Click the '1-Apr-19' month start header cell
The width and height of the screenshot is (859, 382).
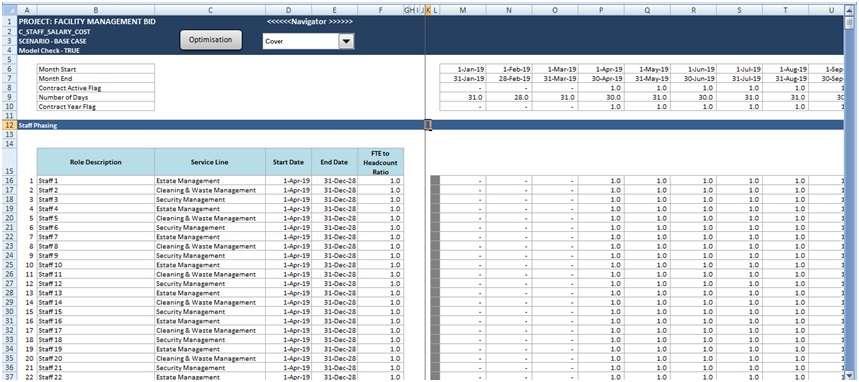601,70
